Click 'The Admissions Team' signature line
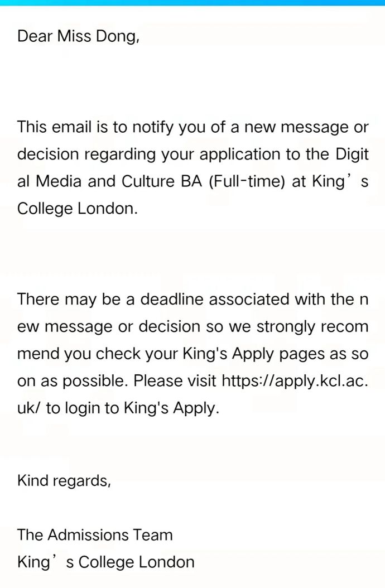This screenshot has width=385, height=588. tap(95, 535)
